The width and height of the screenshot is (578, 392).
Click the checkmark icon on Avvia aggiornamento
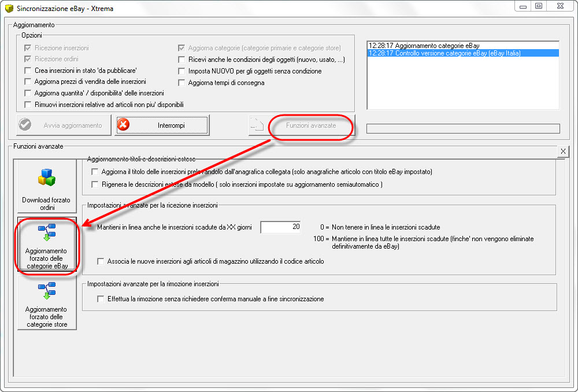pos(25,125)
